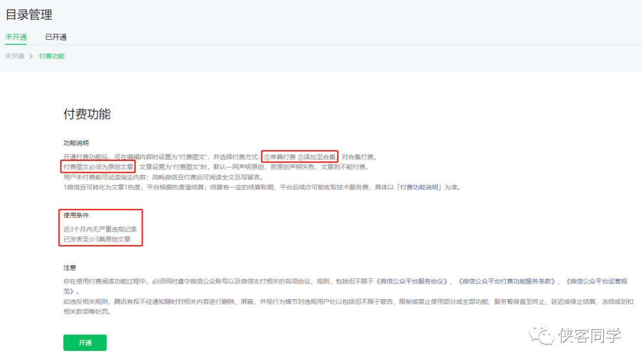
Task: Click highlighted text 付费图文必须为原创文章
Action: point(98,166)
